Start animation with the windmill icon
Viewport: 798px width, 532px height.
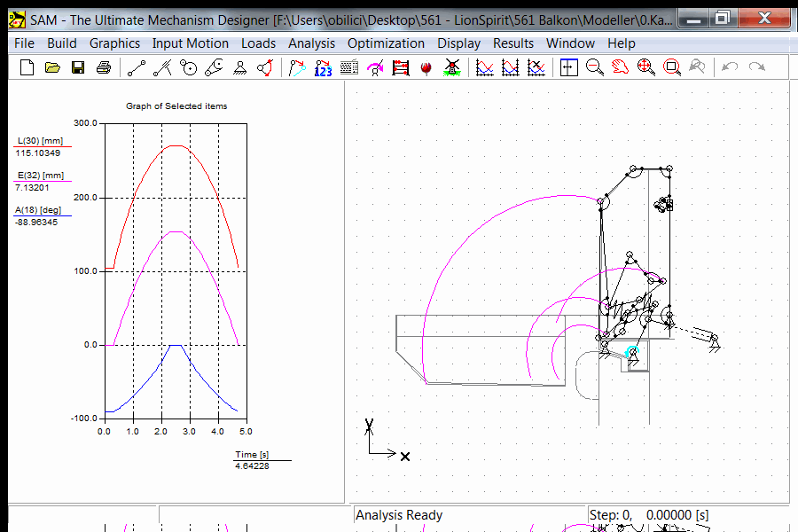[x=452, y=67]
